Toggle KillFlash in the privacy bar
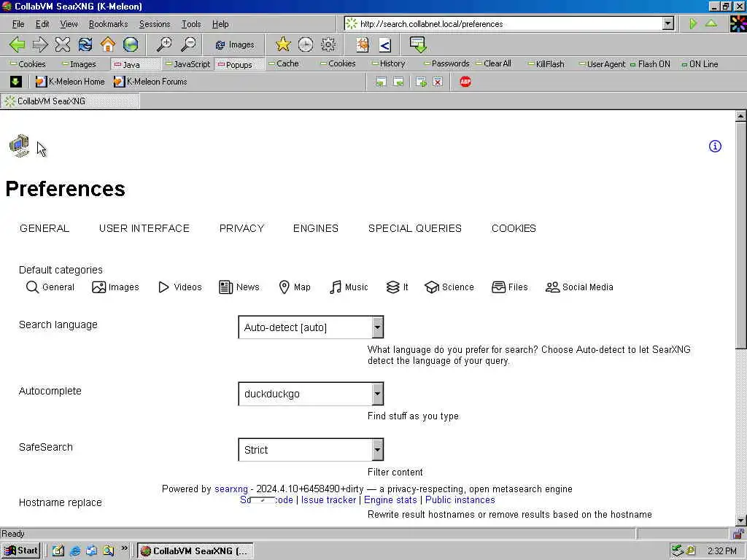The width and height of the screenshot is (747, 560). coord(546,64)
